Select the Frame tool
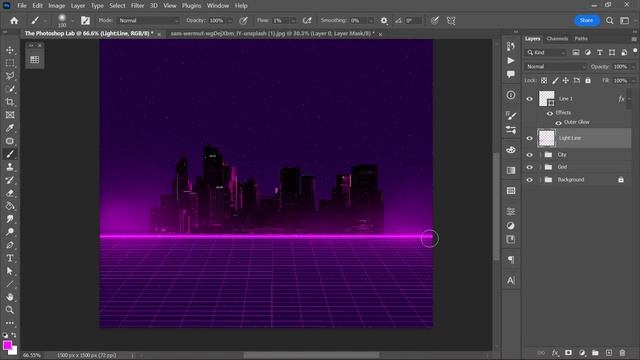The height and width of the screenshot is (360, 640). (10, 115)
